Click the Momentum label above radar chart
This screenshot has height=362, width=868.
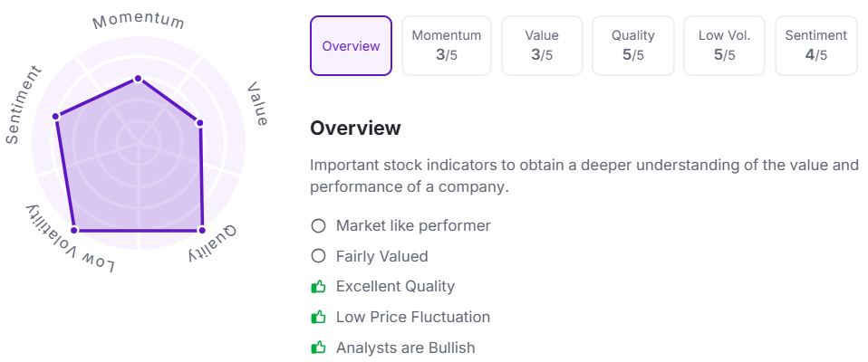(x=139, y=21)
